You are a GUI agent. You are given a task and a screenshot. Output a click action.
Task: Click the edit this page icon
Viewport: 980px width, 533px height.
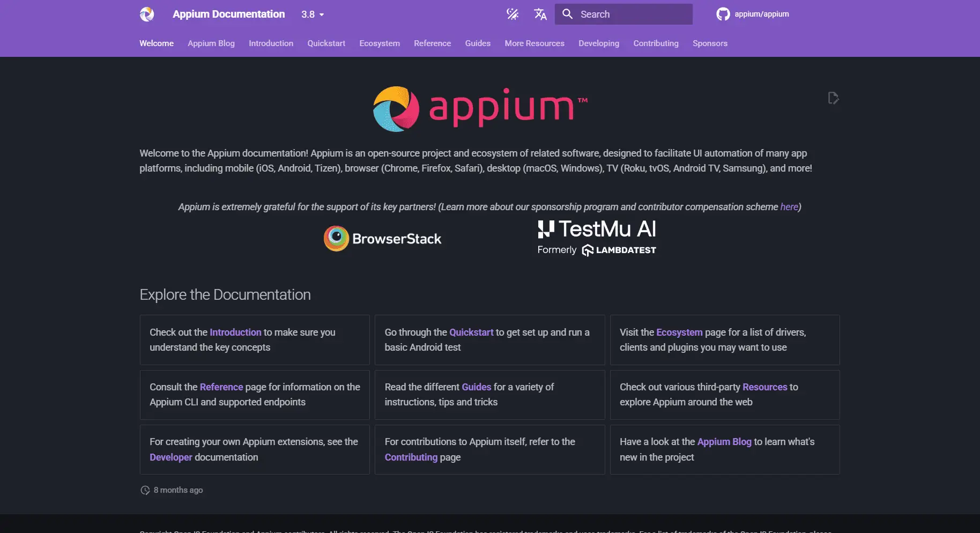833,98
